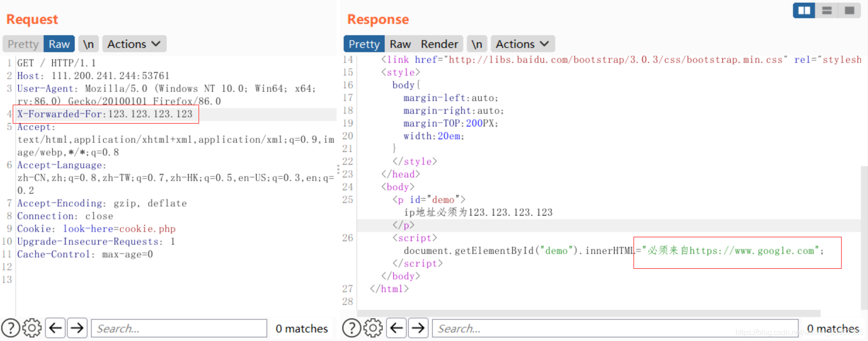Focus the Request search input field
868x341 pixels.
pyautogui.click(x=179, y=328)
